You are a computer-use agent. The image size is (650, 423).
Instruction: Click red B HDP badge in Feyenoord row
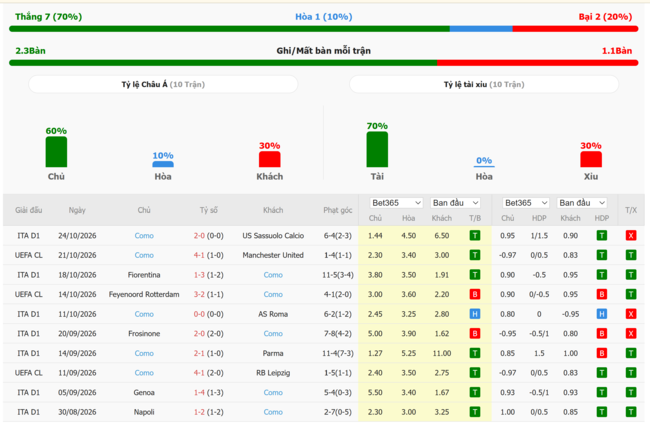[x=601, y=294]
